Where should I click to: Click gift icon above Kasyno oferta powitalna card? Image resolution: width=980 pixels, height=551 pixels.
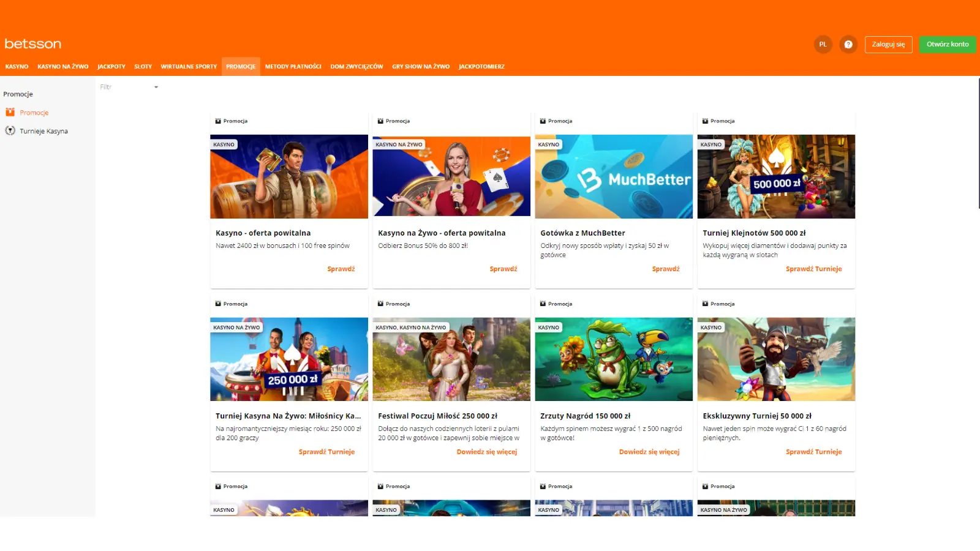(x=218, y=121)
